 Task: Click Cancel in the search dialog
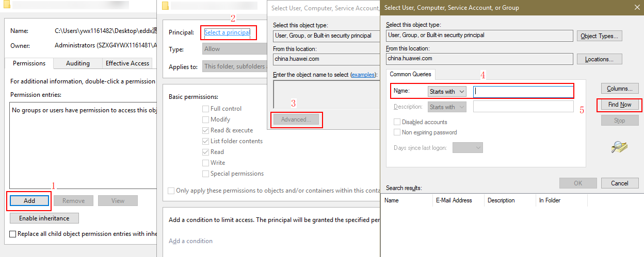(619, 183)
